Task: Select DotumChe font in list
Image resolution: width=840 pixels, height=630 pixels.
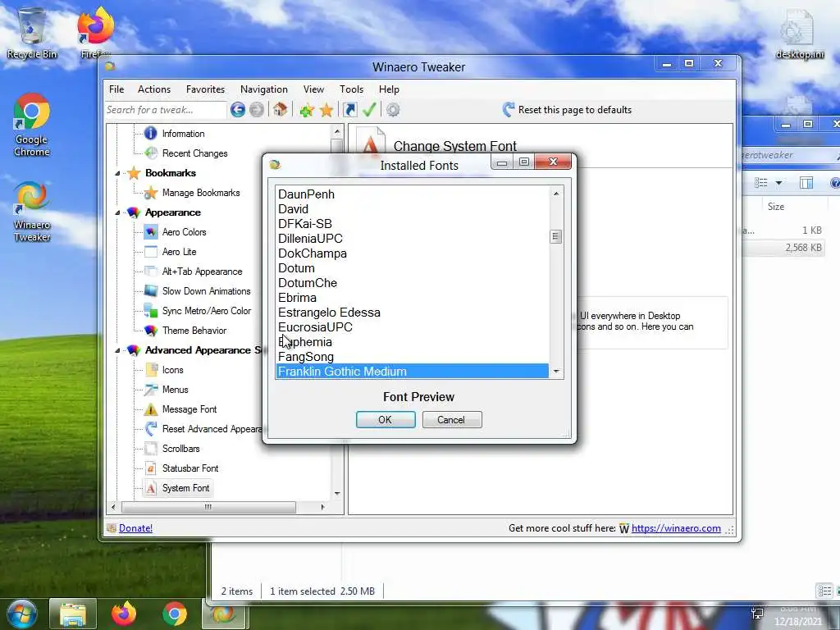Action: (x=412, y=283)
